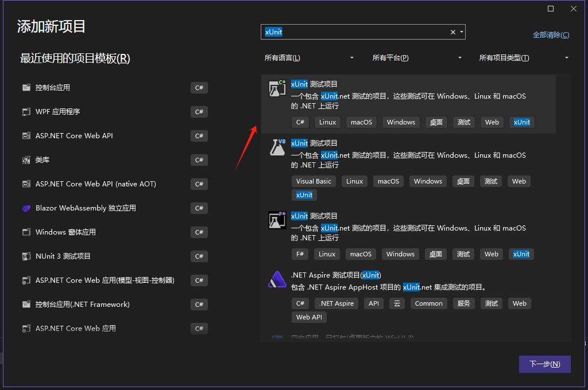Image resolution: width=588 pixels, height=390 pixels.
Task: Click the API tag in Aspire result
Action: (373, 303)
